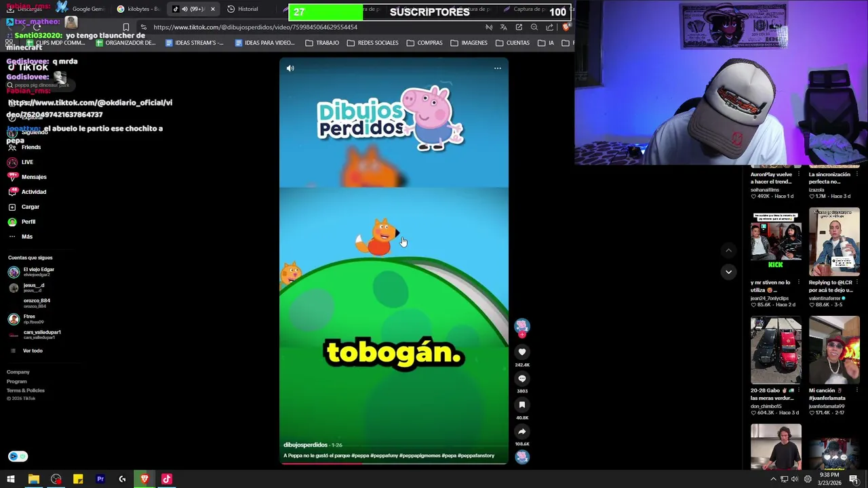Switch to the Historial browser tab
868x488 pixels.
pyautogui.click(x=242, y=9)
